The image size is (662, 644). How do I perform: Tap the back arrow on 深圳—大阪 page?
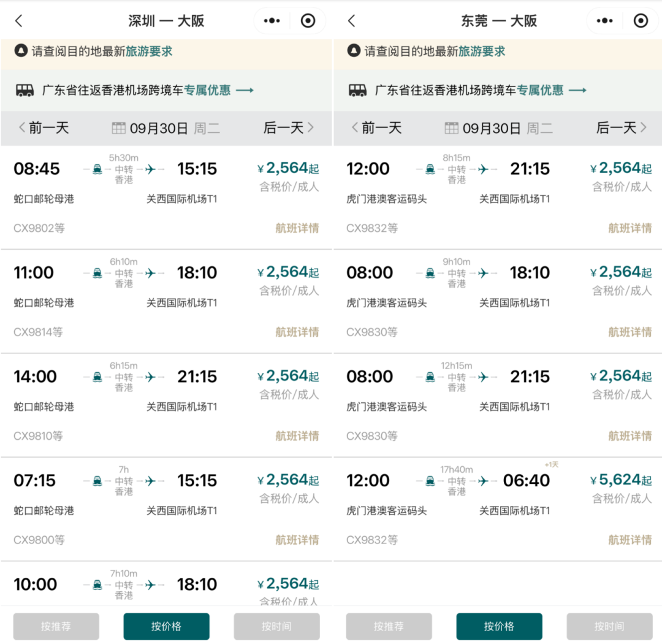click(18, 20)
